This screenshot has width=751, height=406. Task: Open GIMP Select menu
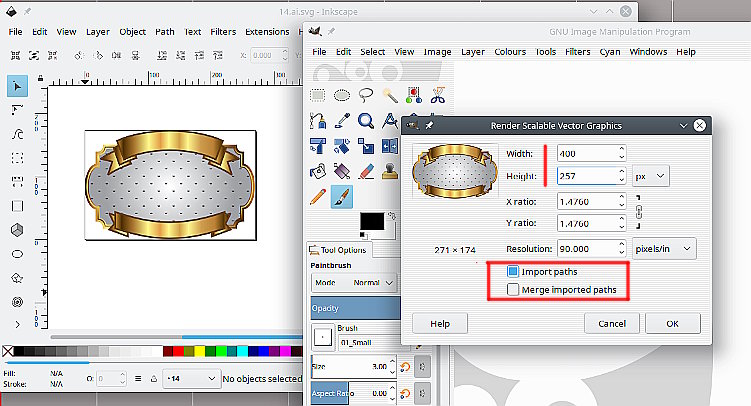click(373, 52)
